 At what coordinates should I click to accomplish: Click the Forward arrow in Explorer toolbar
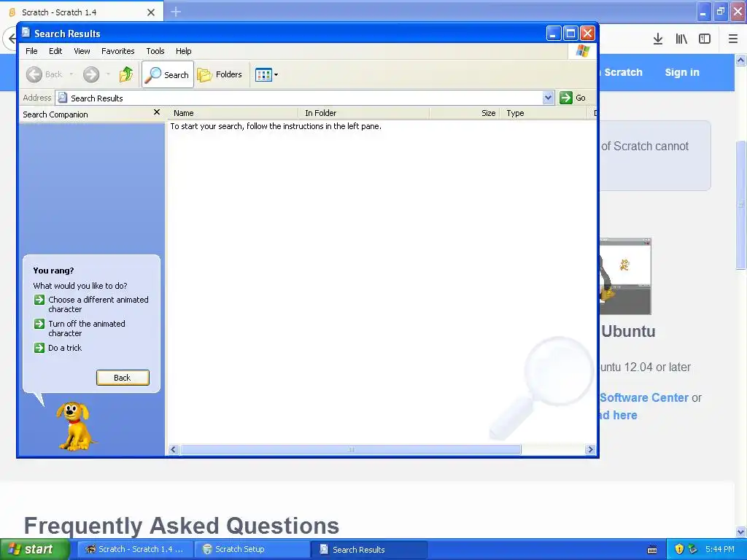coord(91,75)
